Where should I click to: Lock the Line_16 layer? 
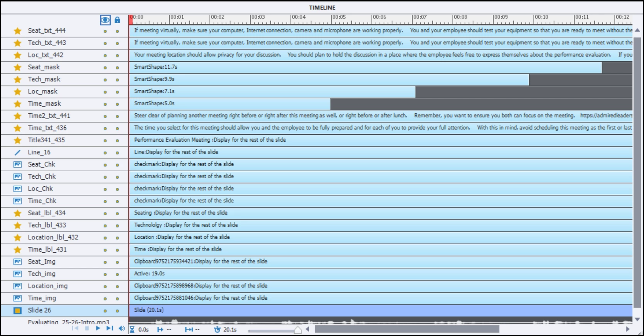[x=117, y=153]
